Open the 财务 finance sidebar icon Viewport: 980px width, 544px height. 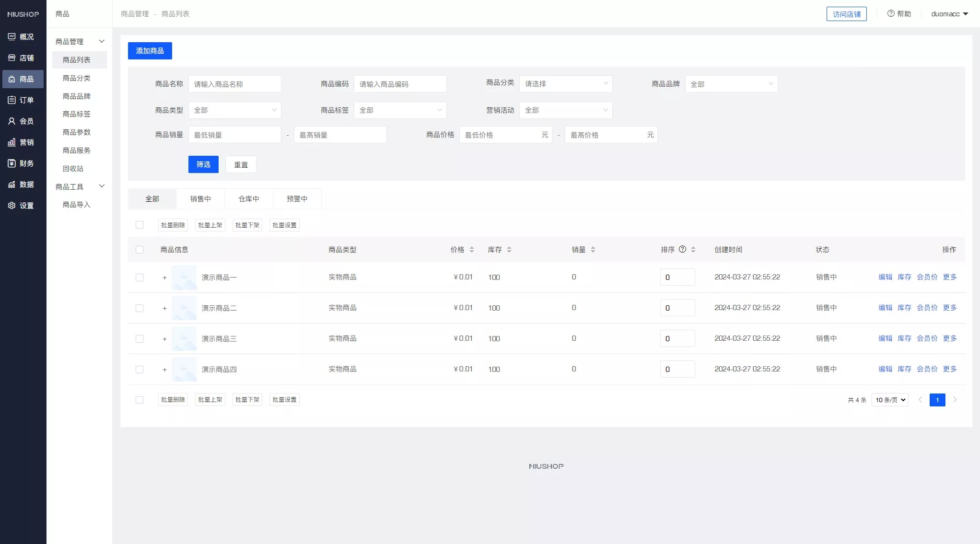point(12,163)
